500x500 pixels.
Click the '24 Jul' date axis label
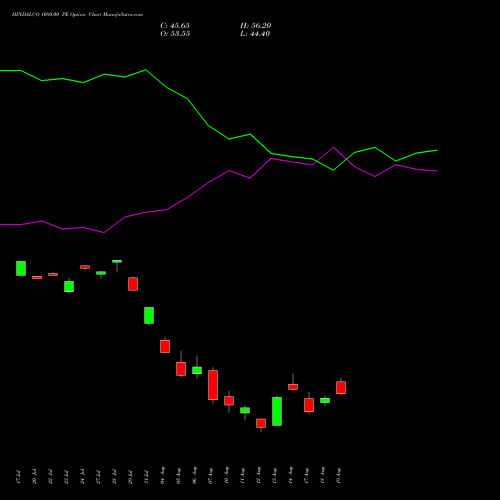pyautogui.click(x=82, y=477)
